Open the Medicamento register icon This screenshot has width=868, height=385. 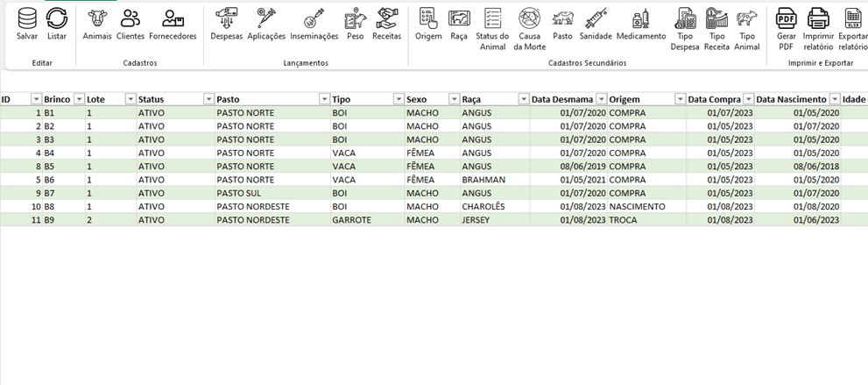pyautogui.click(x=640, y=18)
